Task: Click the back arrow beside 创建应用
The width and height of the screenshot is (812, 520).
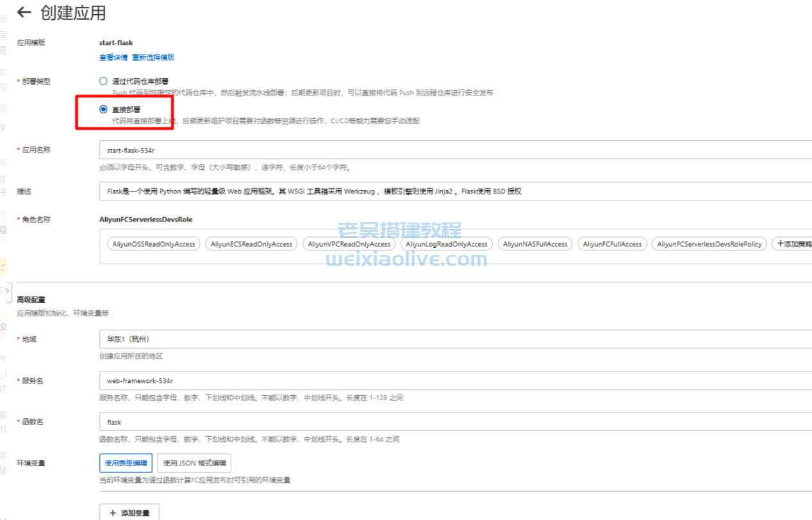Action: [x=24, y=13]
